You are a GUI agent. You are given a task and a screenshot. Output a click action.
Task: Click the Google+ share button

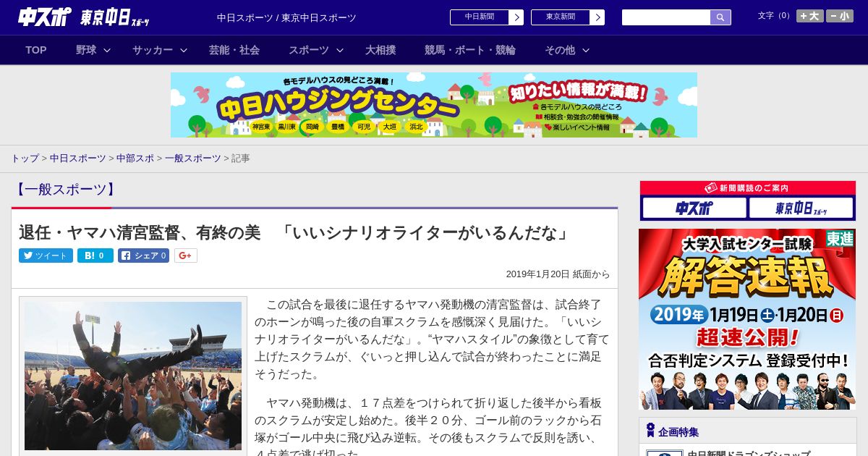coord(185,256)
